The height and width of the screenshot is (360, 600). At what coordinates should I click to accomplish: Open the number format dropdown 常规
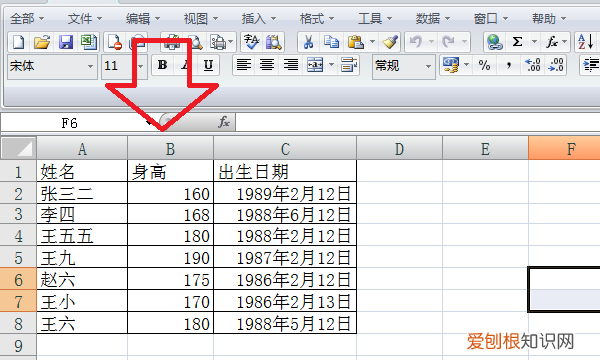(429, 66)
